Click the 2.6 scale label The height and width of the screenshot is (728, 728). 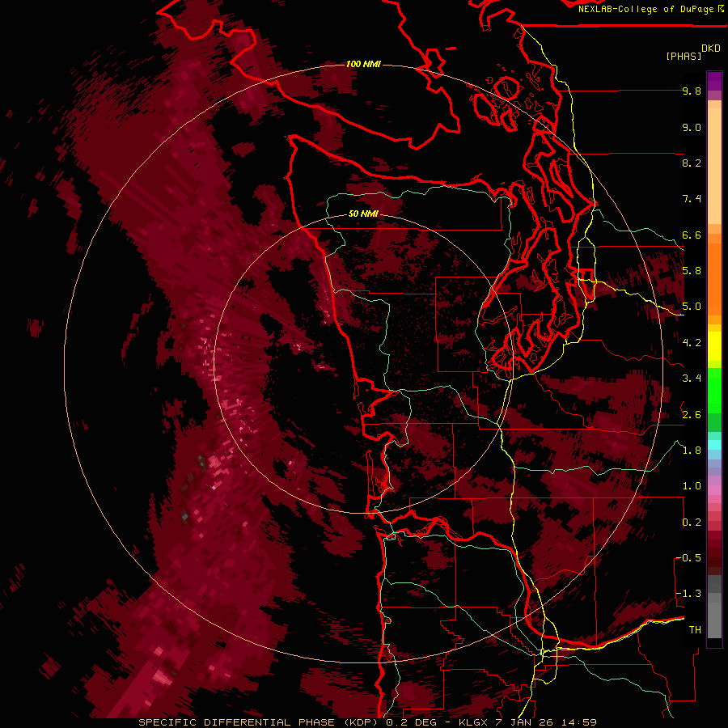(692, 415)
